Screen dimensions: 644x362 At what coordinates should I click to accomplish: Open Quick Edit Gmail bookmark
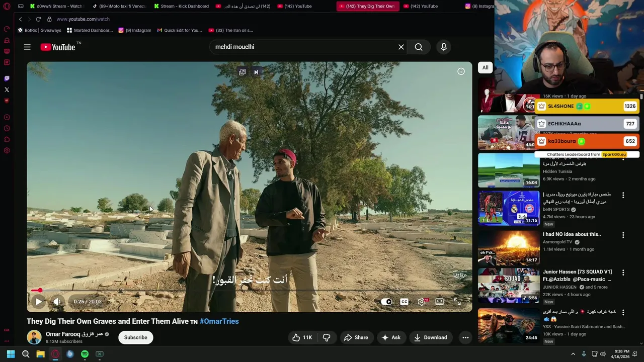[x=180, y=30]
